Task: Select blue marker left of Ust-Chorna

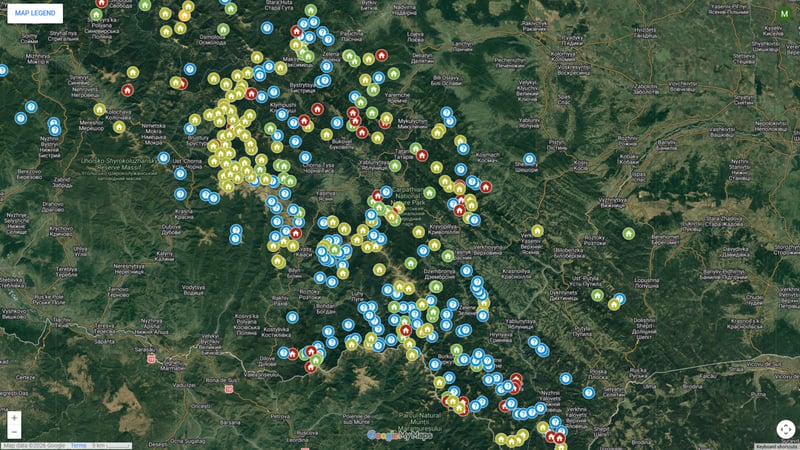Action: coord(163,158)
